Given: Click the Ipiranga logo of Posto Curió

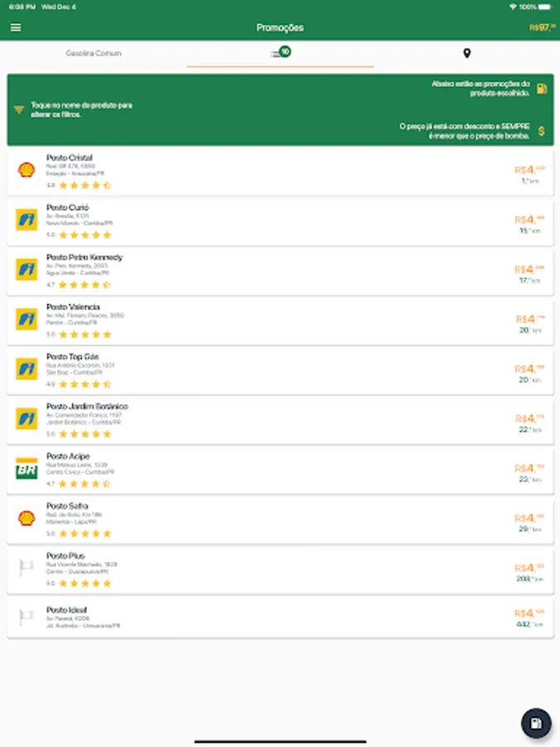Looking at the screenshot, I should (x=27, y=220).
